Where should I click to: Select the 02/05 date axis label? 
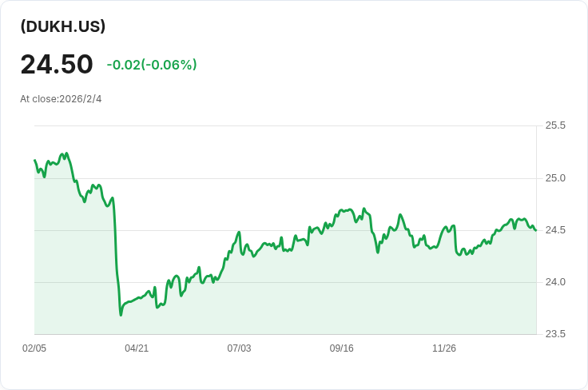coord(34,348)
